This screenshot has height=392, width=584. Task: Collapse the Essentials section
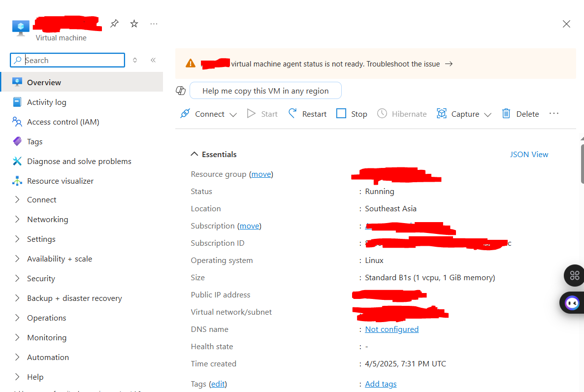(x=214, y=154)
